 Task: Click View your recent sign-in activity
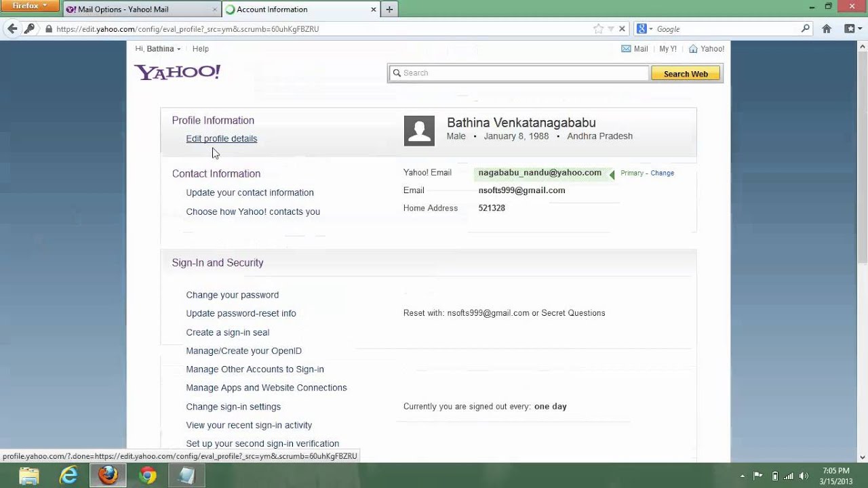point(249,425)
